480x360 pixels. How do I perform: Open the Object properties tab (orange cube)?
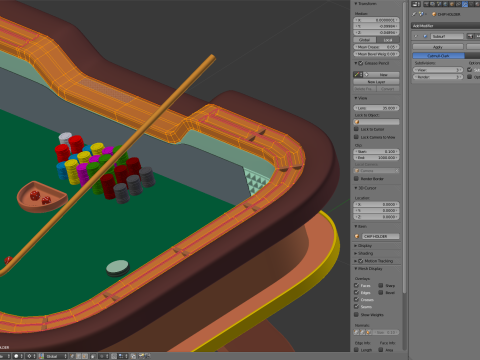coord(452,4)
